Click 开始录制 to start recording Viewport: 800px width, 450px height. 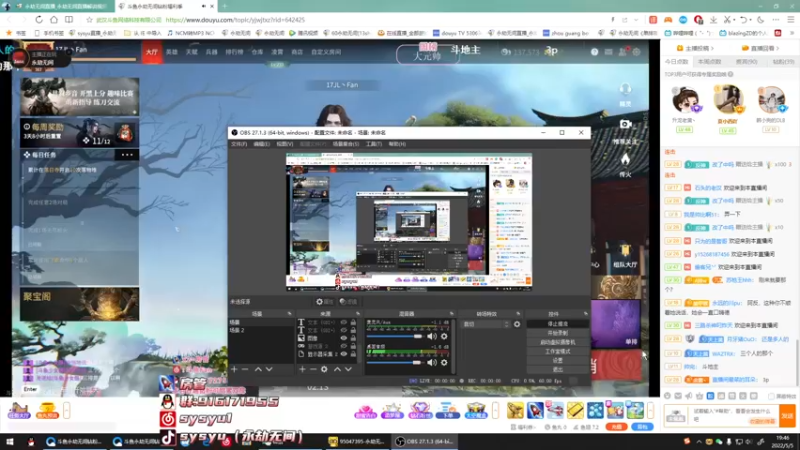pyautogui.click(x=557, y=333)
